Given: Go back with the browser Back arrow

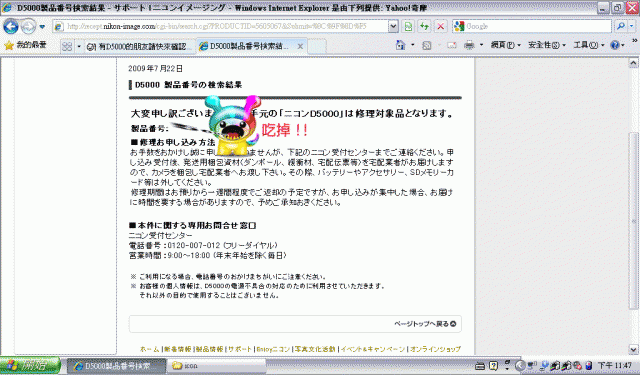Looking at the screenshot, I should (x=11, y=27).
